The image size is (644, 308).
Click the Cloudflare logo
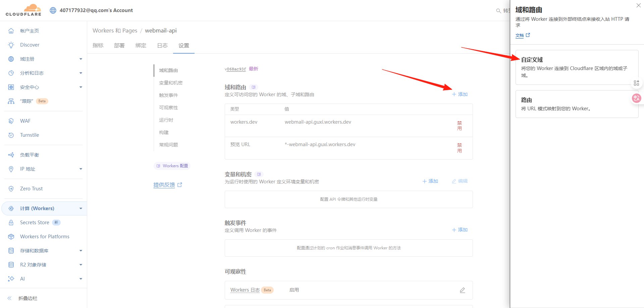[23, 10]
